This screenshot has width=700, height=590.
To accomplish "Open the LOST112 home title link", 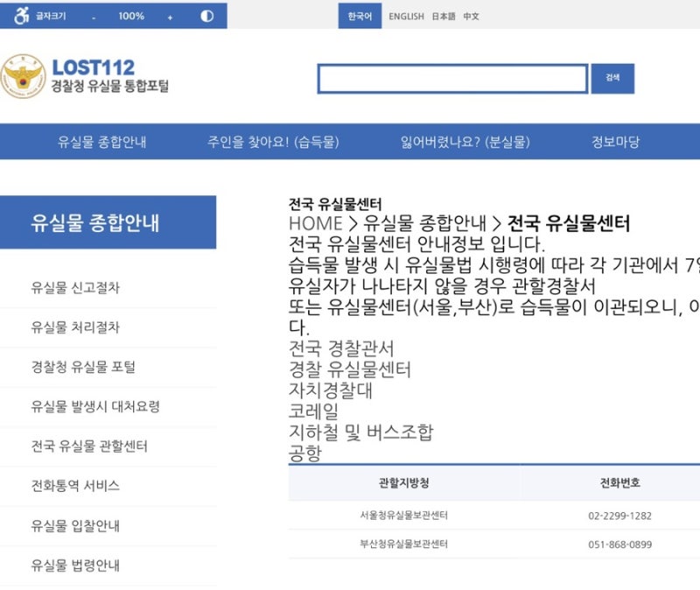I will click(x=94, y=67).
